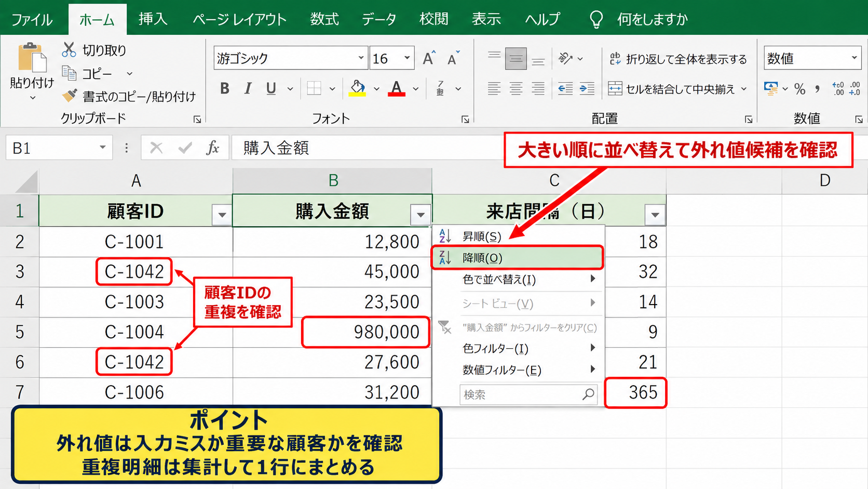868x489 pixels.
Task: Click the text orientation icon
Action: coord(565,58)
